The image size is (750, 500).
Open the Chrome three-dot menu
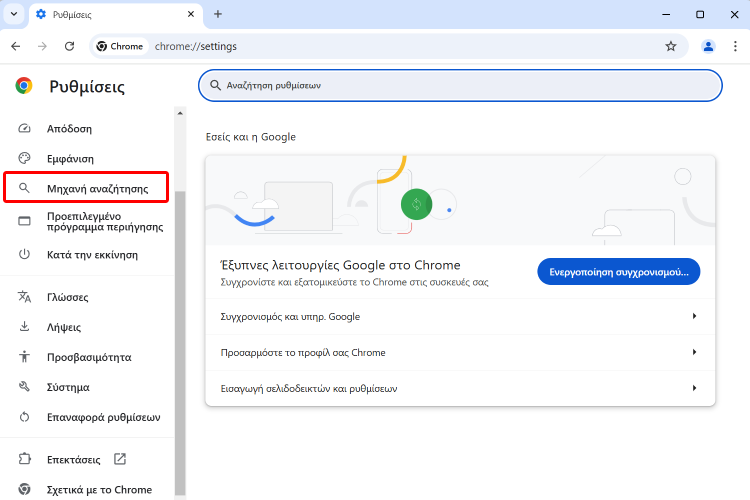tap(735, 46)
